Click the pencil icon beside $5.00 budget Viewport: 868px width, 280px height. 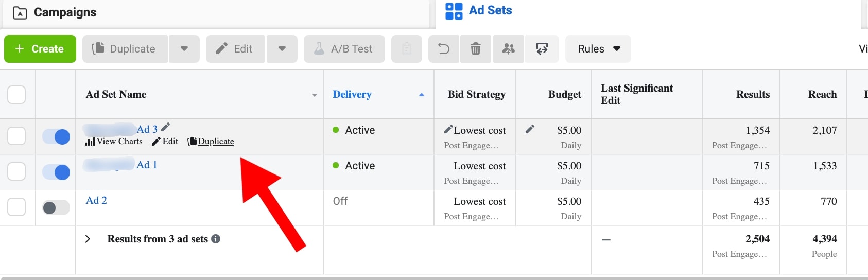pos(530,129)
